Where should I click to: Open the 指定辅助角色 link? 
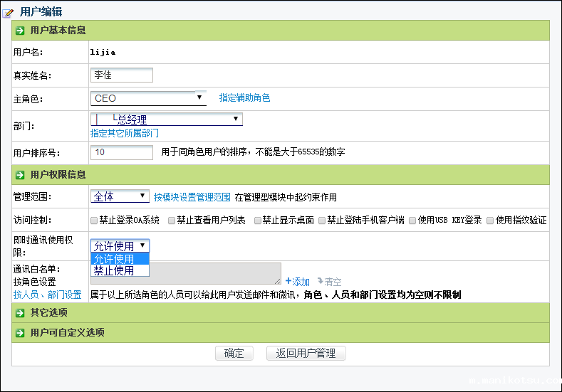click(x=244, y=98)
